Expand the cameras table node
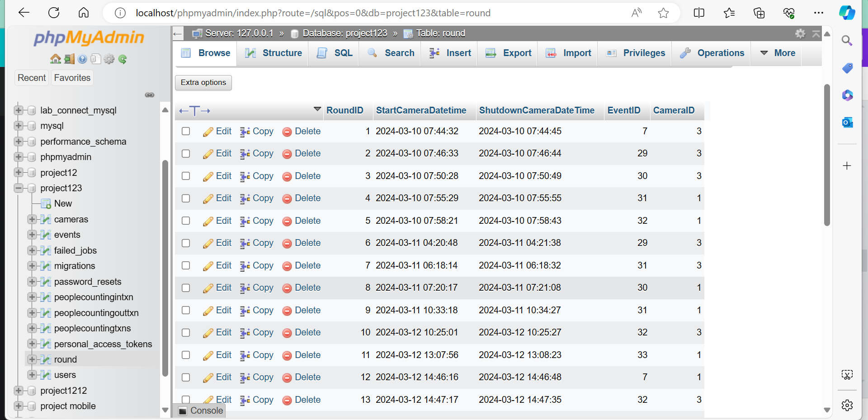868x420 pixels. click(x=32, y=219)
